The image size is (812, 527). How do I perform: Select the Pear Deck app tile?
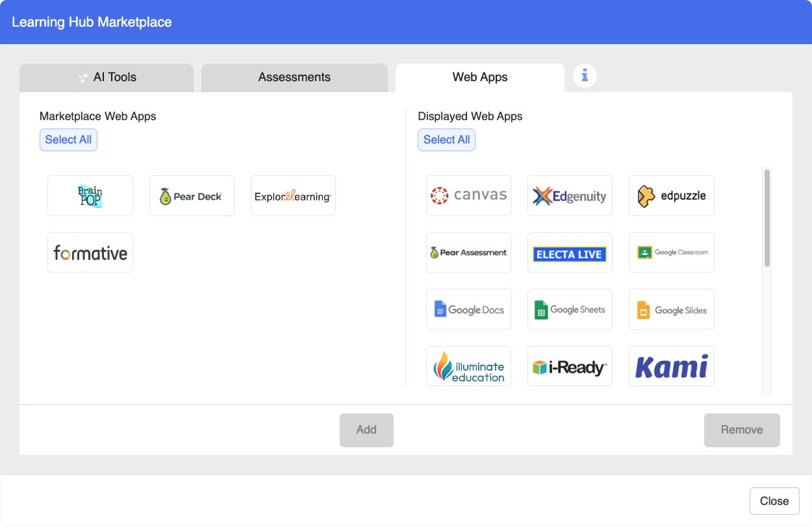pyautogui.click(x=192, y=195)
